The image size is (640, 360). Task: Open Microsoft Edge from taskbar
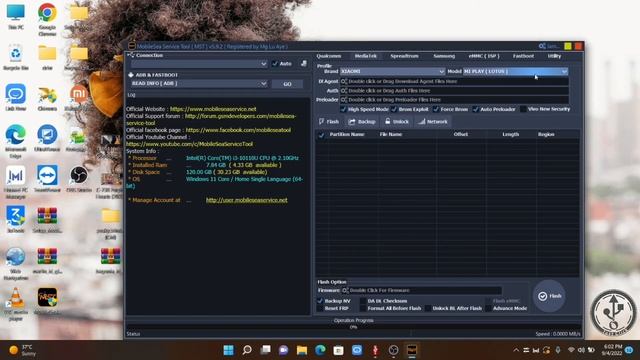[x=320, y=350]
